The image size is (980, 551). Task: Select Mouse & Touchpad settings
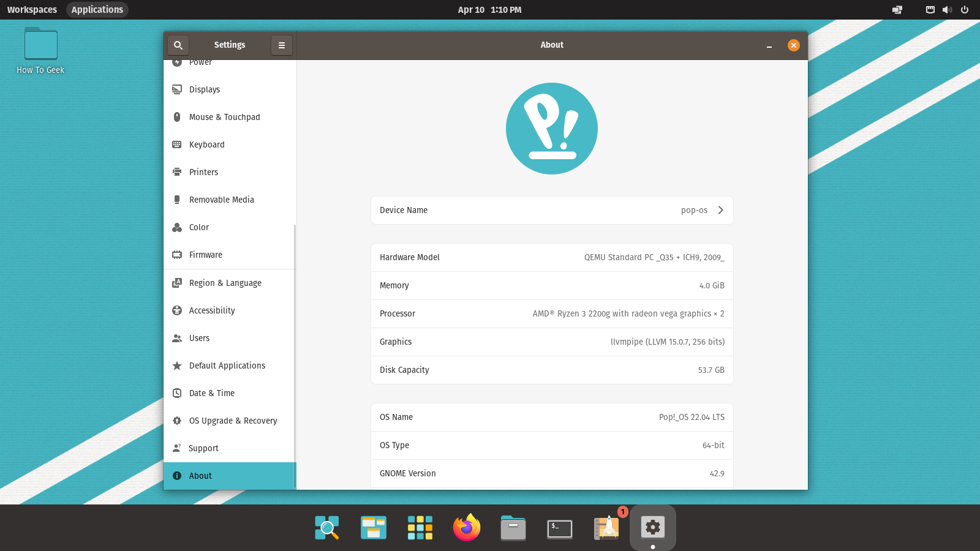(x=230, y=117)
